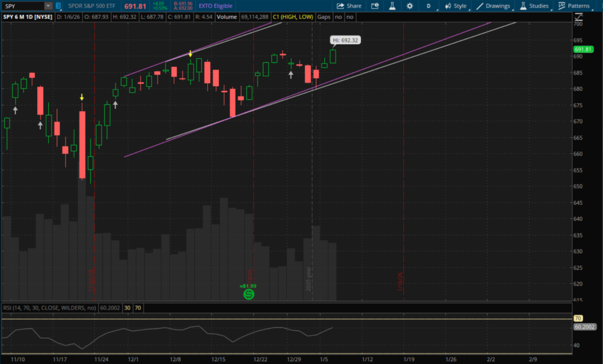This screenshot has width=603, height=364.
Task: Click the yellow arrow marker above 11/20 candle
Action: [82, 97]
